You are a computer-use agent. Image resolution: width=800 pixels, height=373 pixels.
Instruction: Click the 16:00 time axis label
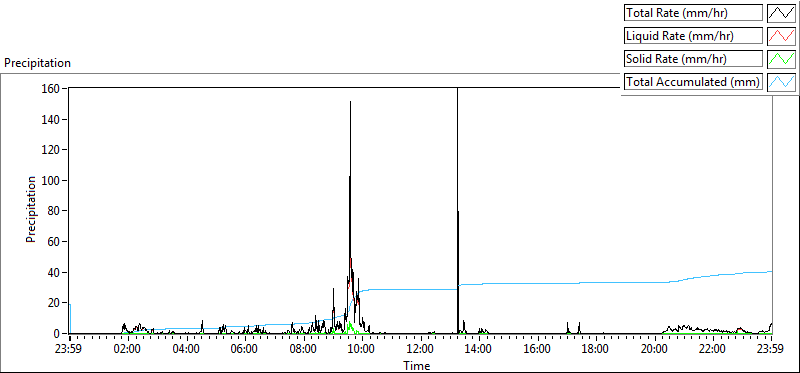tap(537, 350)
